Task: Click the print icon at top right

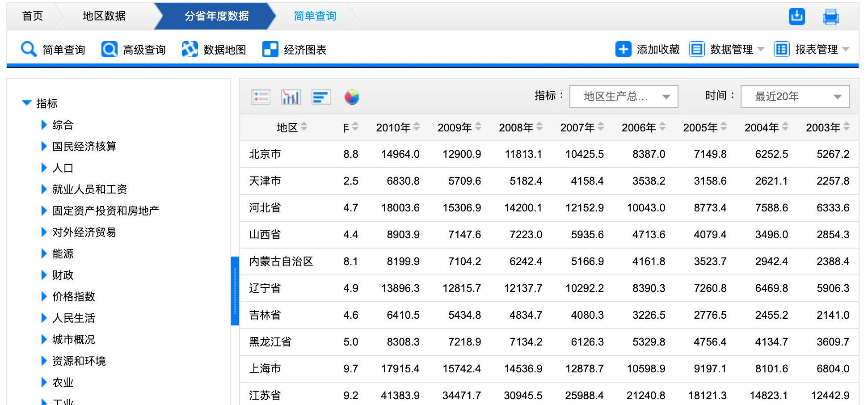Action: point(830,17)
